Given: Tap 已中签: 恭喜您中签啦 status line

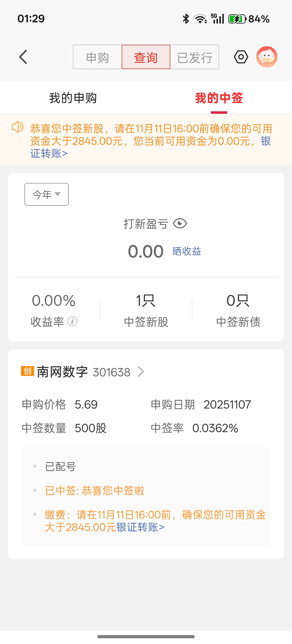Looking at the screenshot, I should point(95,490).
